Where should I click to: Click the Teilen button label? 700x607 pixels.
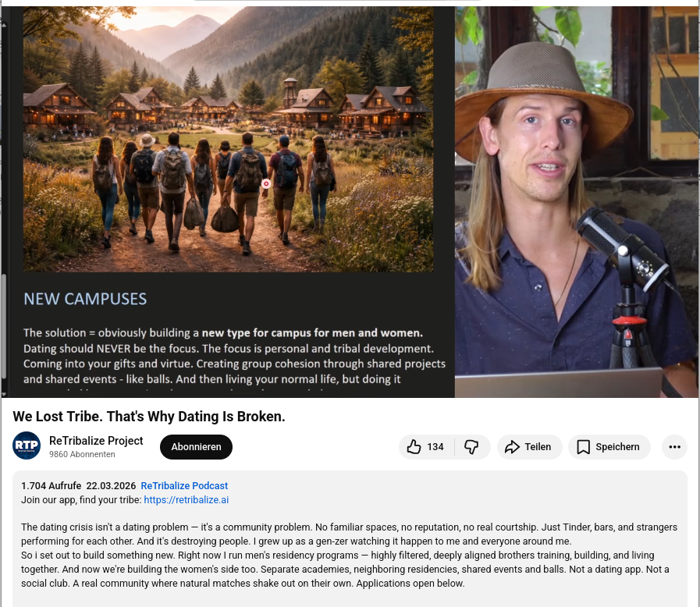click(x=538, y=447)
